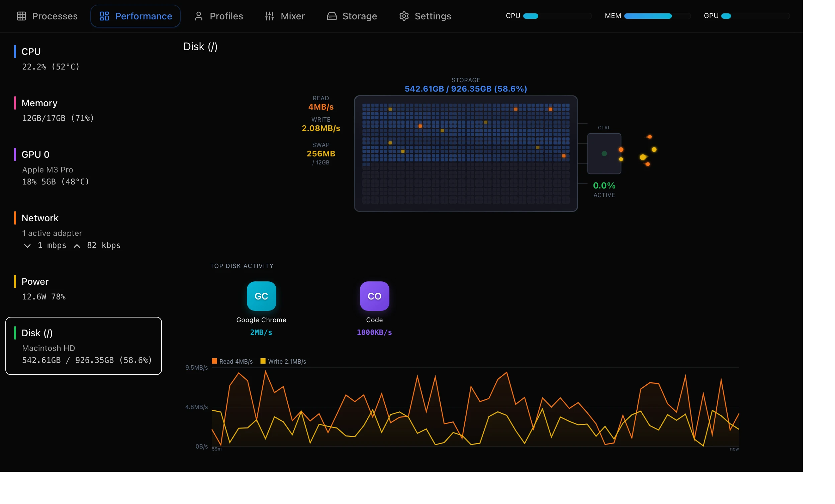Click the WRITE '2.08MB/s' value
835x504 pixels.
pyautogui.click(x=321, y=128)
